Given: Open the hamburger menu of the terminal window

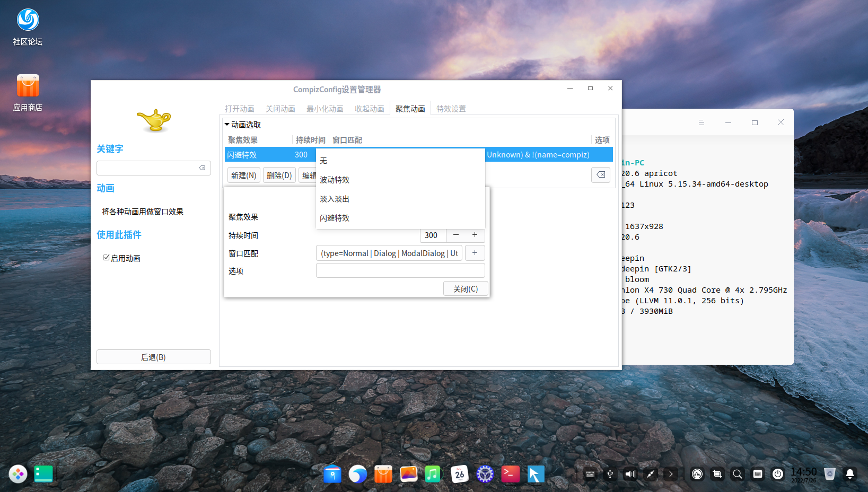Looking at the screenshot, I should click(702, 122).
